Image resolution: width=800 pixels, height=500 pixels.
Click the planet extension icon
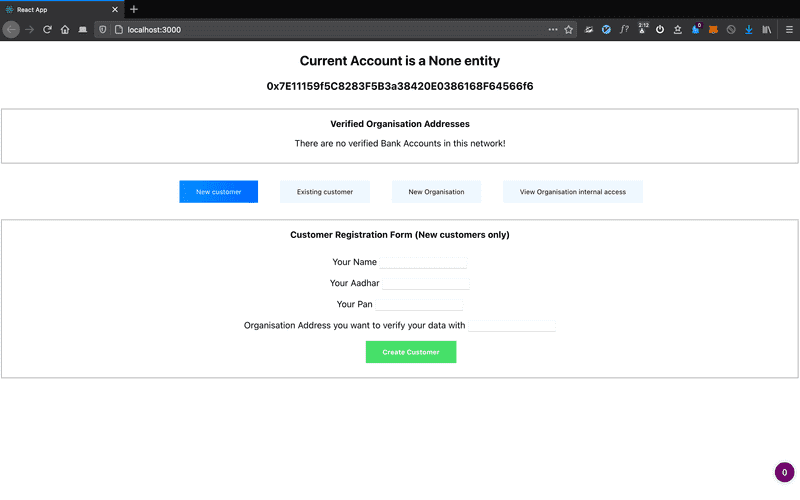point(589,30)
